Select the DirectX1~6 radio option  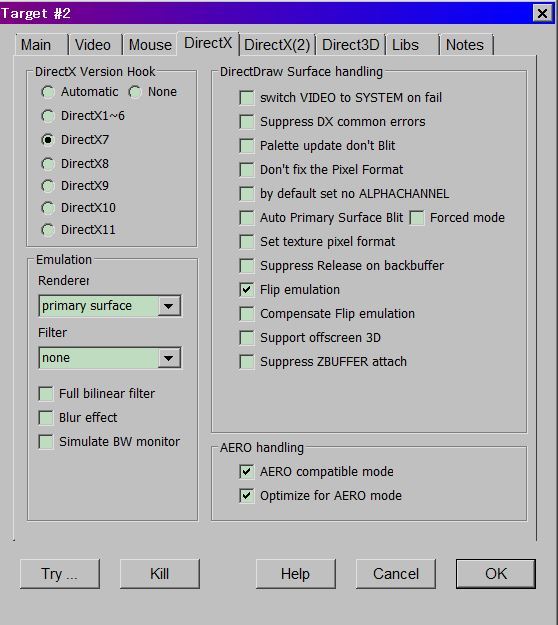point(48,116)
